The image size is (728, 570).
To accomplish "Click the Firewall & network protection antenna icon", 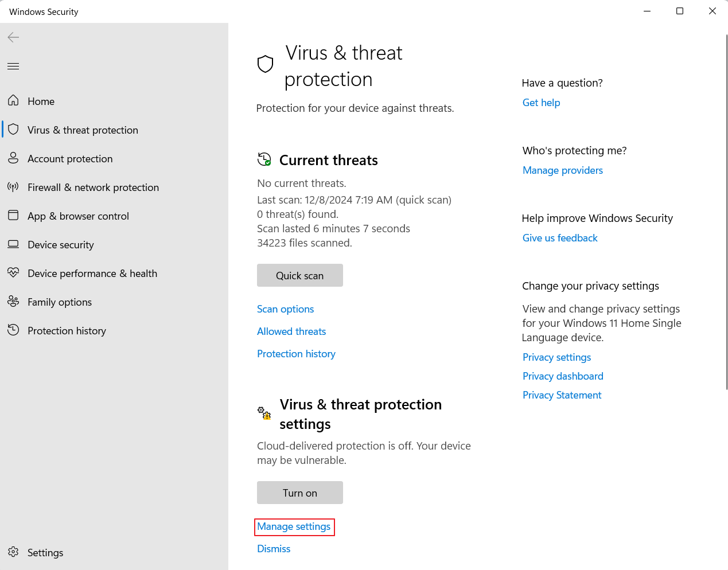I will pyautogui.click(x=13, y=187).
